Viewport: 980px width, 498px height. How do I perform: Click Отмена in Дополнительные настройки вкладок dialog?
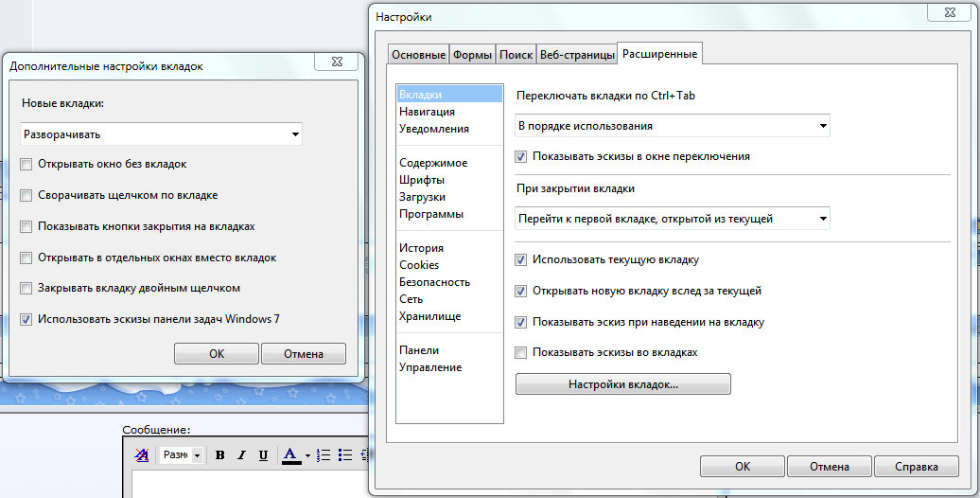[303, 353]
